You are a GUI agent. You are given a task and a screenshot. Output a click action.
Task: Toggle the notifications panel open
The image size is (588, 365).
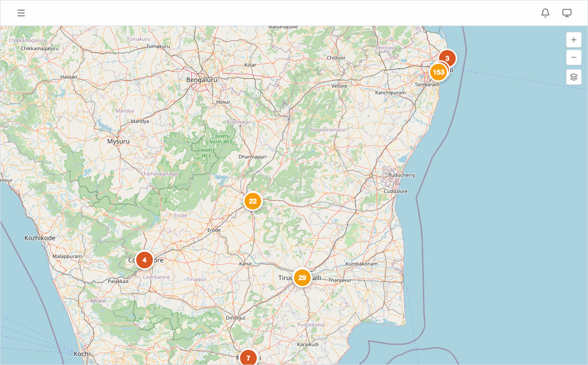pos(545,13)
